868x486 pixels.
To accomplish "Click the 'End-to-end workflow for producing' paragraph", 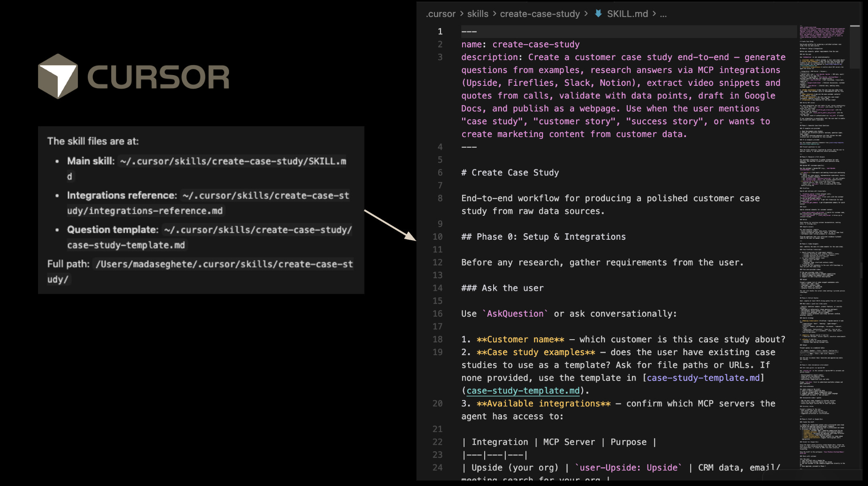I will coord(610,205).
